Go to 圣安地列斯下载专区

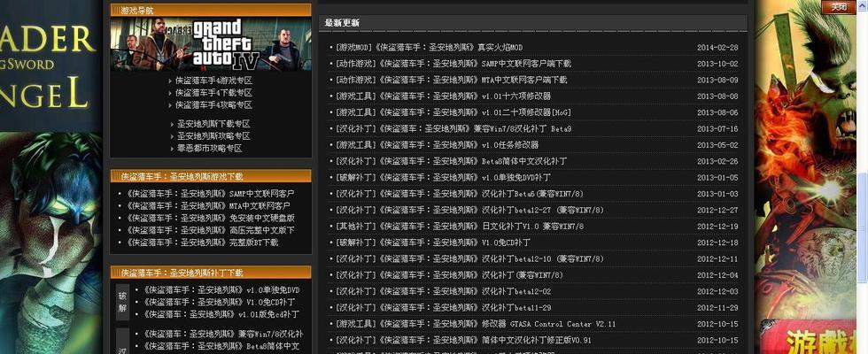(213, 124)
